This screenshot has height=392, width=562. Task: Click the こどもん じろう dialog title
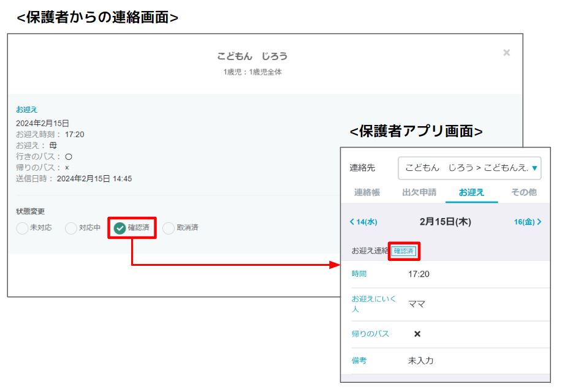pos(253,56)
